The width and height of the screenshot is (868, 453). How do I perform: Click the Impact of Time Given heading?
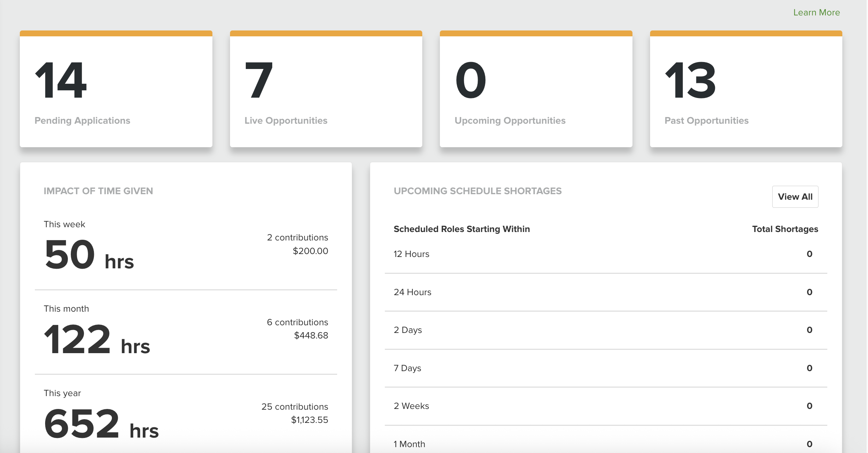pyautogui.click(x=98, y=191)
